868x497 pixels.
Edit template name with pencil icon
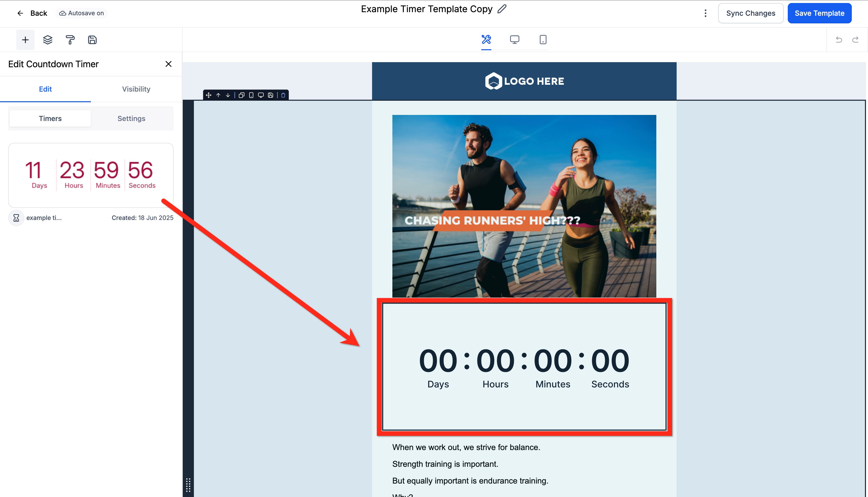[x=502, y=9]
